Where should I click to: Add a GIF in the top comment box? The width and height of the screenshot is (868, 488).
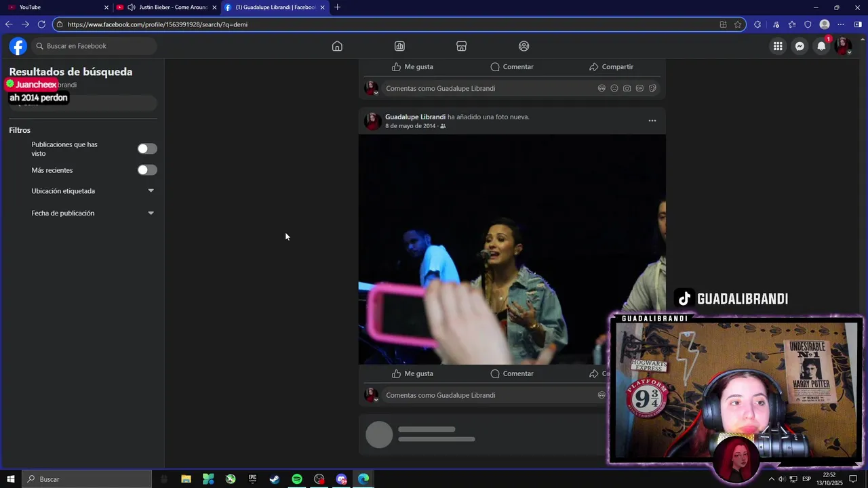[639, 88]
